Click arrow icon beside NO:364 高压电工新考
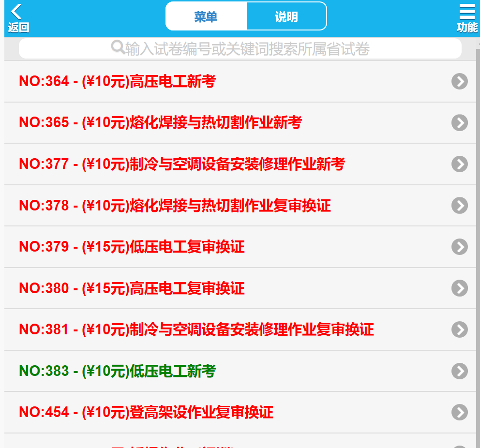 pyautogui.click(x=459, y=82)
